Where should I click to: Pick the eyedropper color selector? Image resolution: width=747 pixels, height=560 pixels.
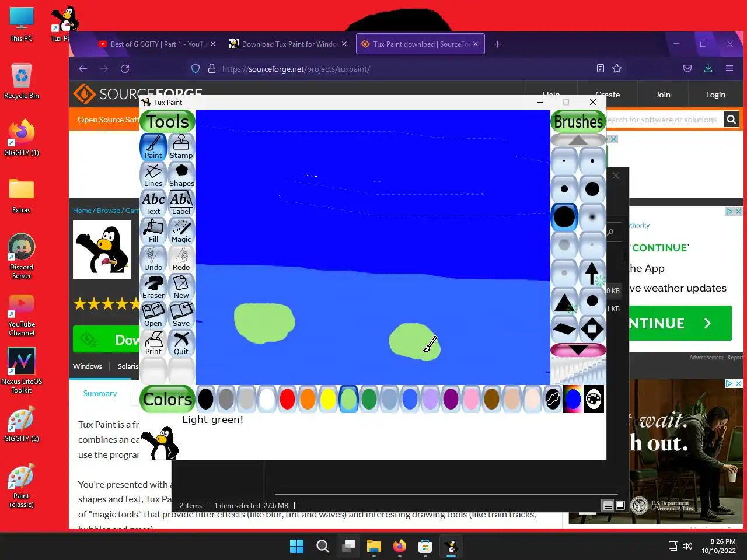click(553, 399)
